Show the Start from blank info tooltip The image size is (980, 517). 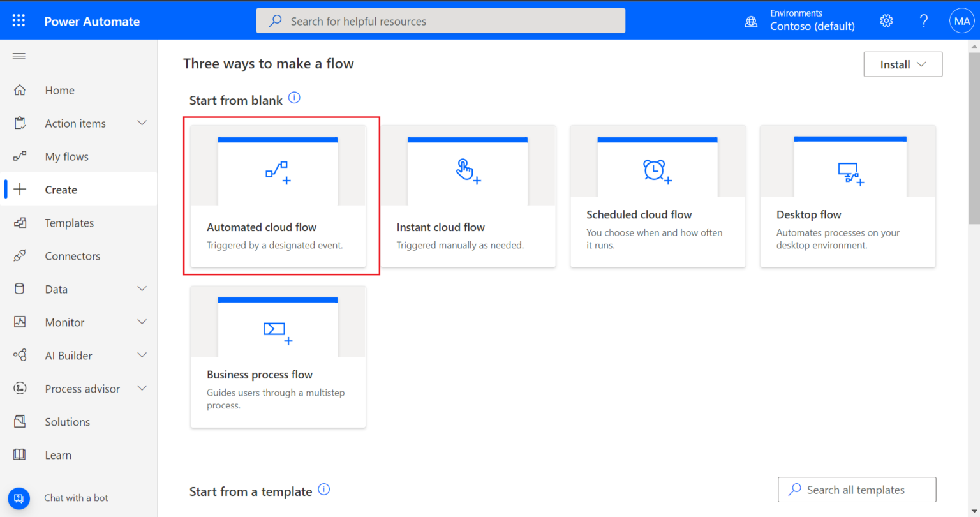coord(294,97)
